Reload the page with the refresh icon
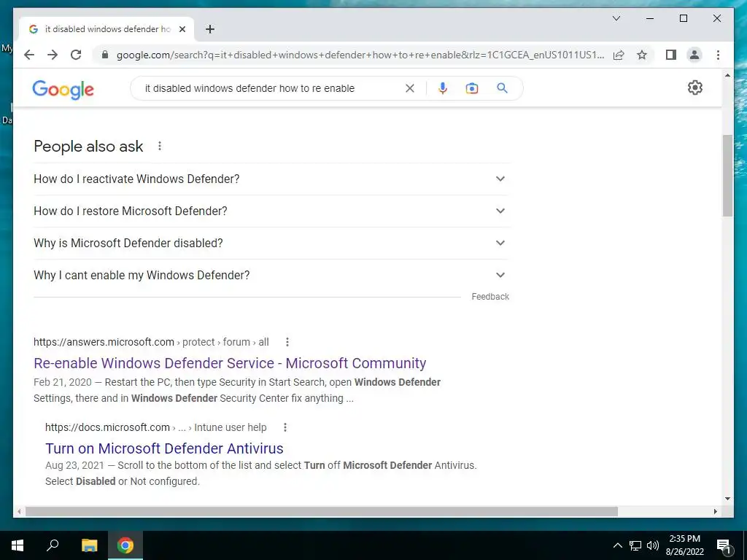Viewport: 747px width, 560px height. click(76, 55)
